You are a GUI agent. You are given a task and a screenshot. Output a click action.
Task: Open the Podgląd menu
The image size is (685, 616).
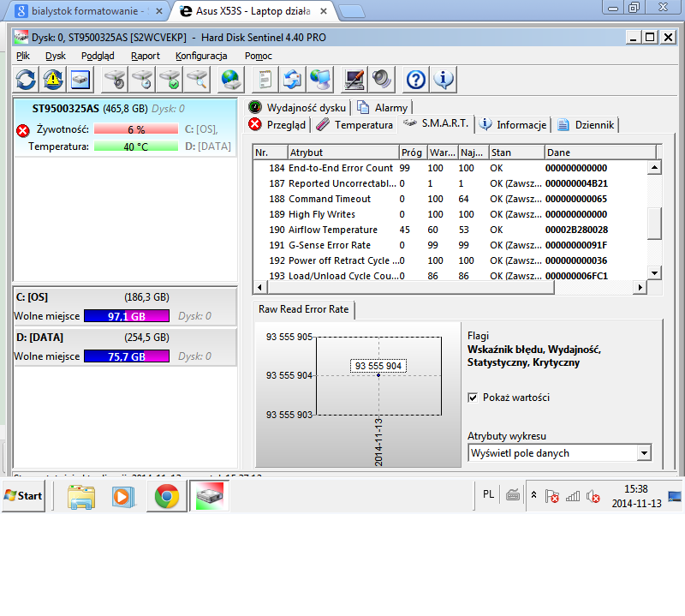tap(98, 56)
